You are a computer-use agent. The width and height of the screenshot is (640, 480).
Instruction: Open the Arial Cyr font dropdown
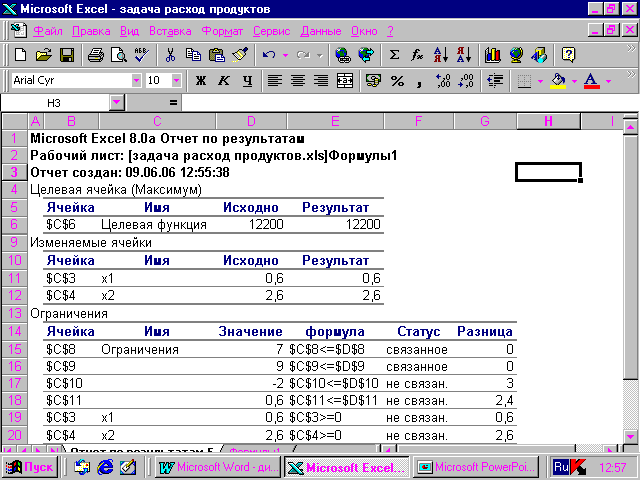point(136,80)
